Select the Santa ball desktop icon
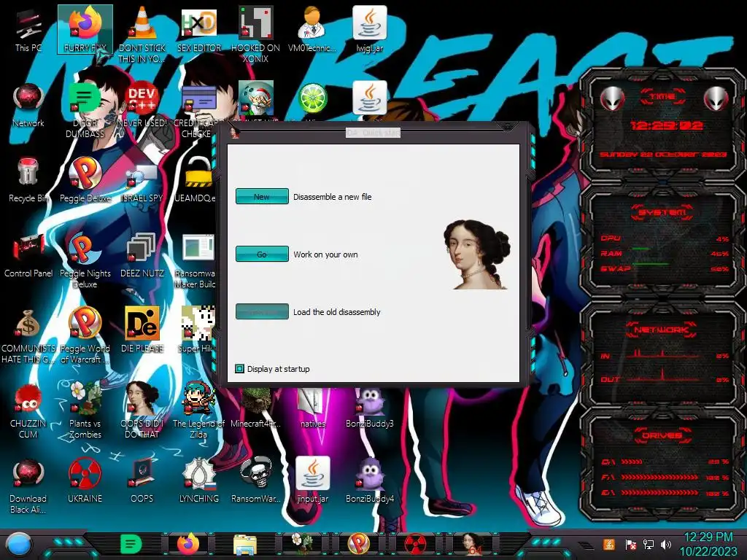The width and height of the screenshot is (747, 560). point(256,98)
